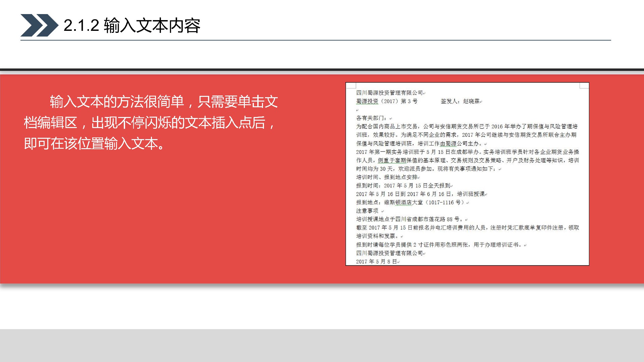Click the slide title 2.1.2 输入文本内容
The image size is (644, 362).
[132, 25]
